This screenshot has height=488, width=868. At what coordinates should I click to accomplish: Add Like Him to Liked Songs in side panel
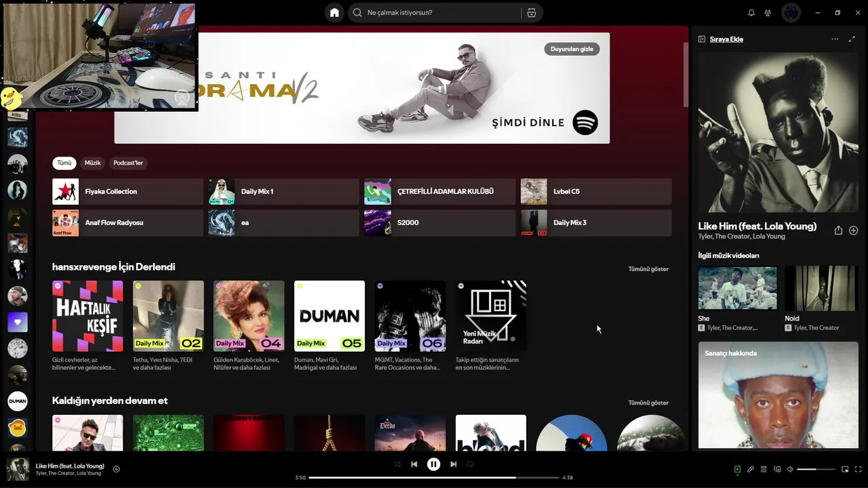tap(854, 230)
